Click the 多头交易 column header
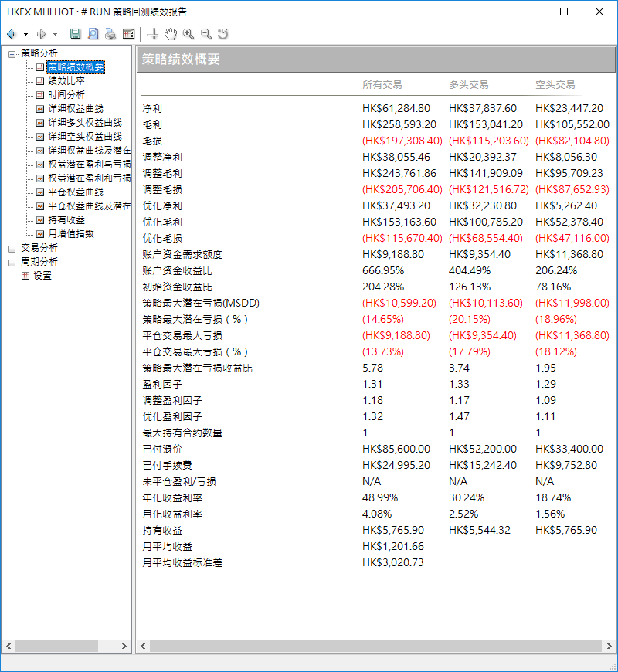This screenshot has height=672, width=618. point(469,85)
